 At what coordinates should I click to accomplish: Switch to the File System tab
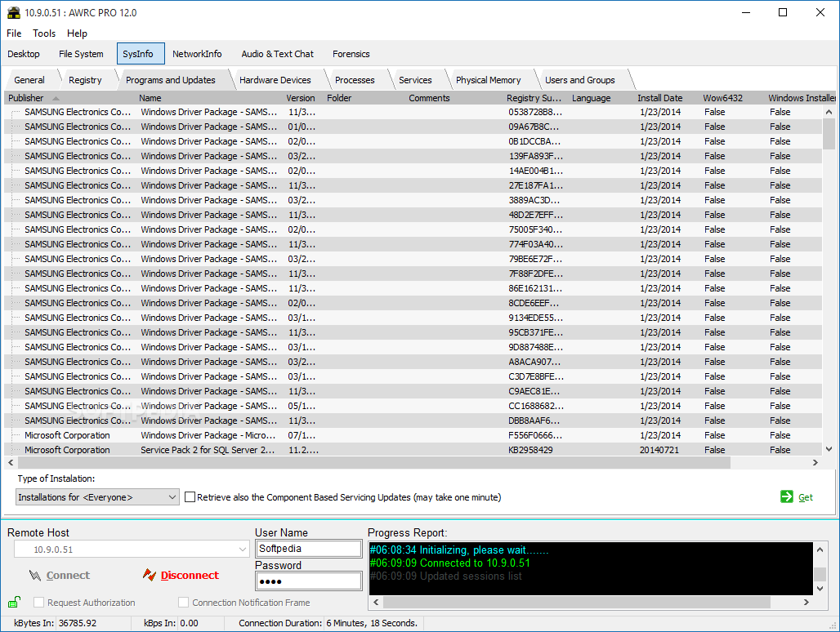pyautogui.click(x=81, y=54)
